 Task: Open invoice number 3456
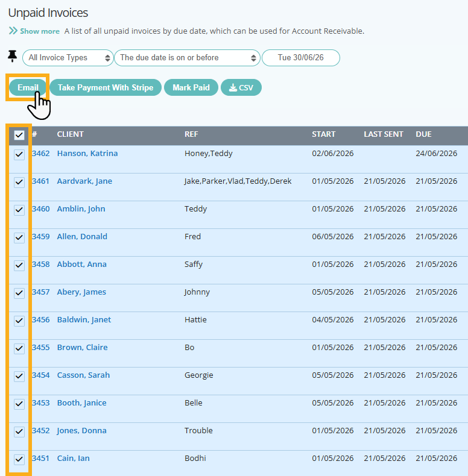point(41,320)
